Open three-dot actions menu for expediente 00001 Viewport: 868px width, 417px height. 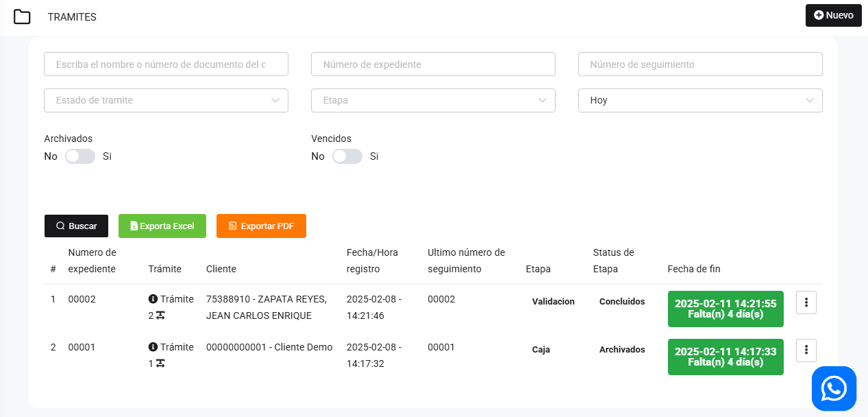click(x=806, y=350)
